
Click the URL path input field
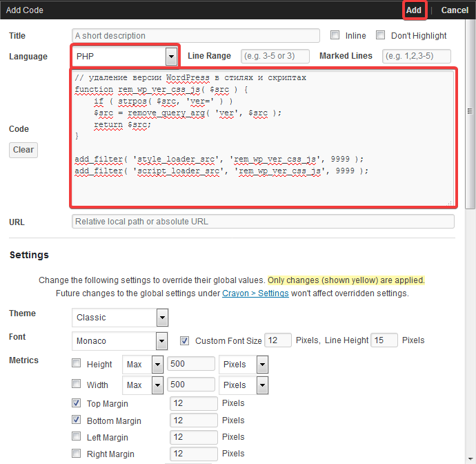tap(263, 222)
